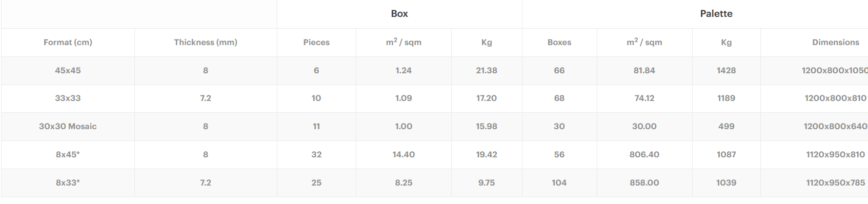Select the 33x33 format cell

pos(68,98)
